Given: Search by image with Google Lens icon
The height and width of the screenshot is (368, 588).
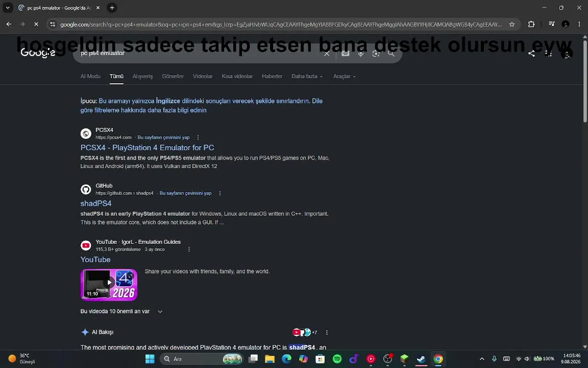Looking at the screenshot, I should pyautogui.click(x=376, y=54).
